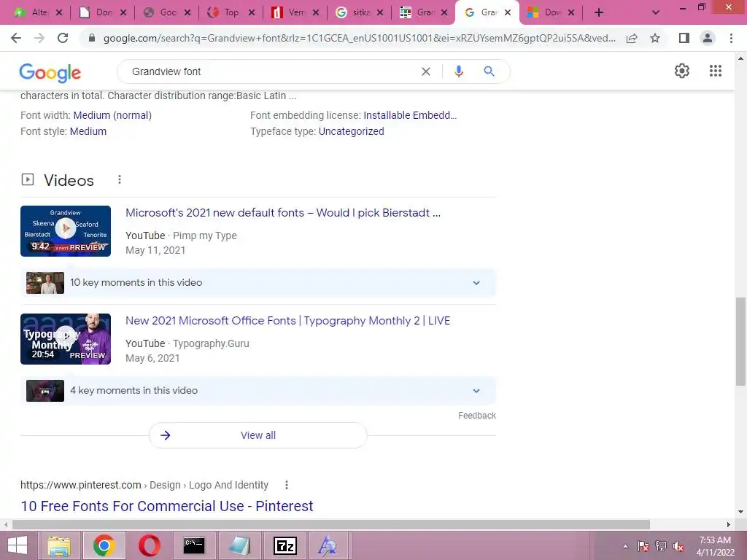Play the Typography Monthly video thumbnail
747x560 pixels.
[66, 339]
